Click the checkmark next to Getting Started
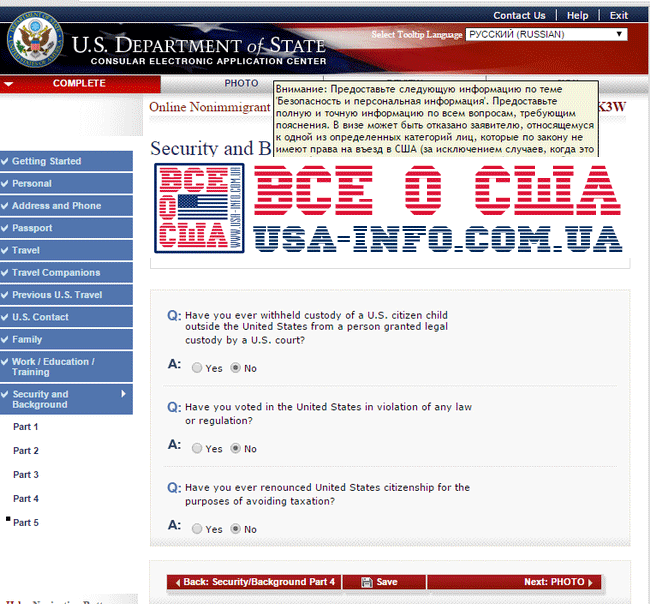Viewport: 650px width, 604px height. click(5, 161)
